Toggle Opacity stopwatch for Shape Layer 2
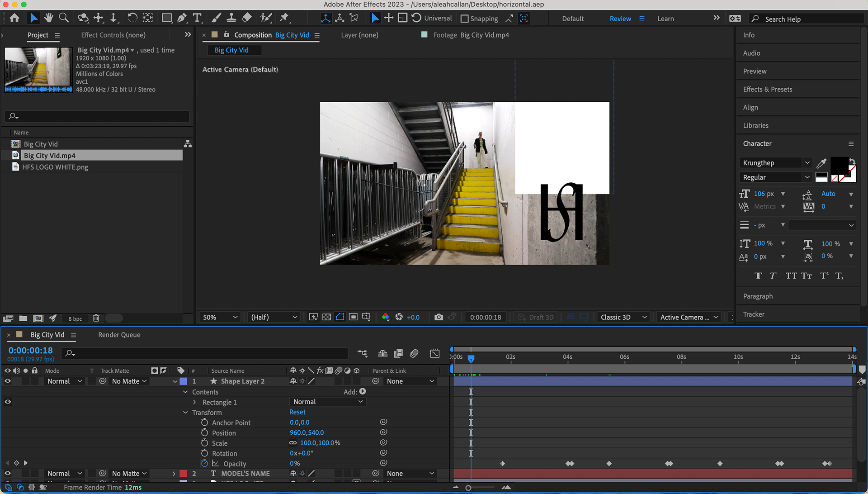Image resolution: width=868 pixels, height=494 pixels. (204, 463)
